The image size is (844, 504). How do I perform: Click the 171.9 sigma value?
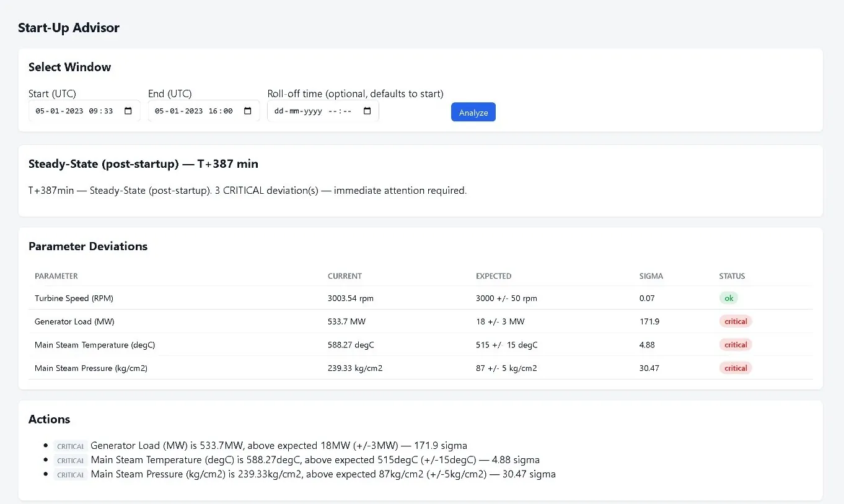649,321
